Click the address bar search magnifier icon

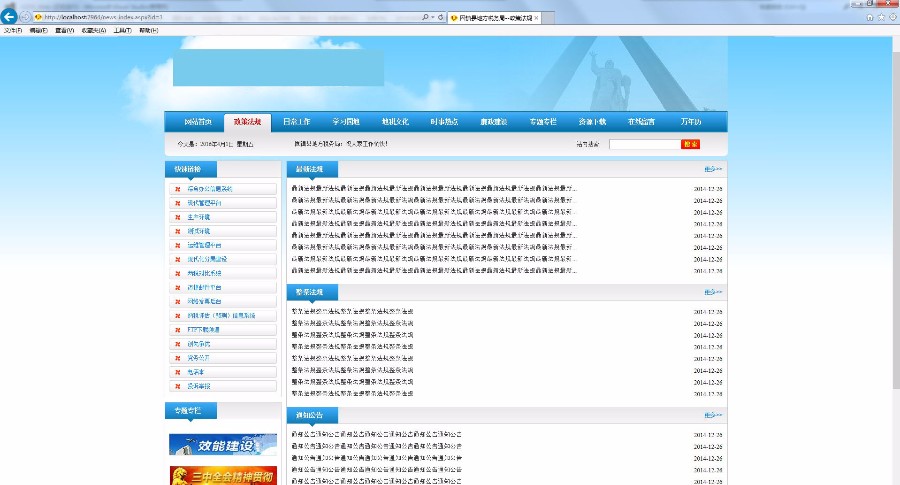425,17
